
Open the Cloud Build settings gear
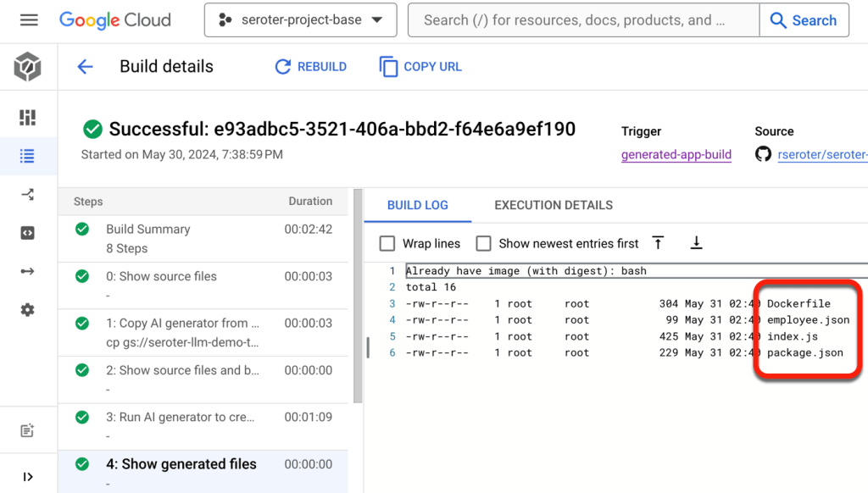click(x=28, y=310)
